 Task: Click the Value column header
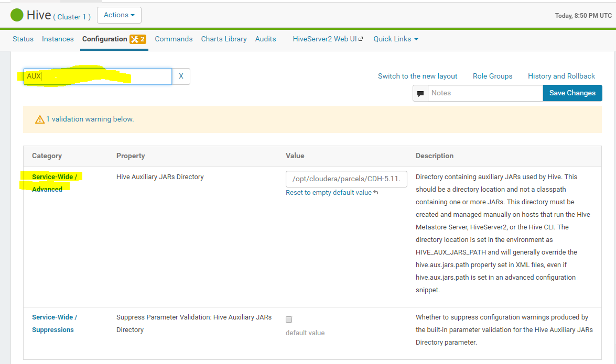[x=295, y=156]
